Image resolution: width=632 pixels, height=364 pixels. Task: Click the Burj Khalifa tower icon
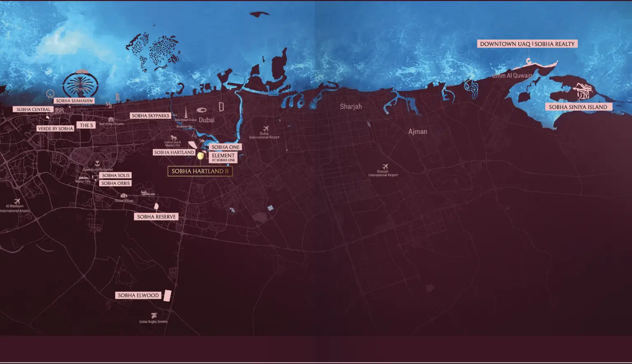click(186, 112)
